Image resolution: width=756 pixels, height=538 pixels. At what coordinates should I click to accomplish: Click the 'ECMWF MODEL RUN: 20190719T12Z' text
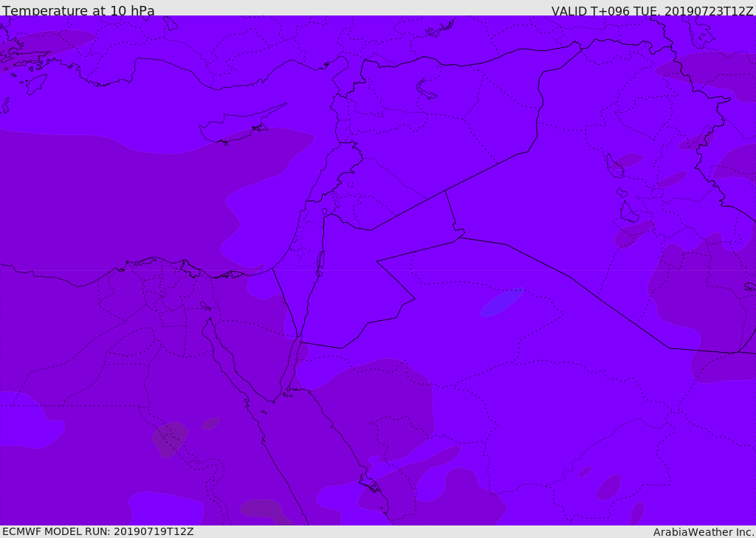click(x=98, y=532)
